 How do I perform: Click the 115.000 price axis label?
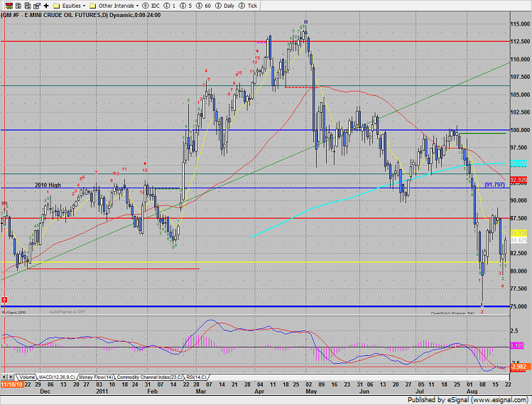pos(520,24)
